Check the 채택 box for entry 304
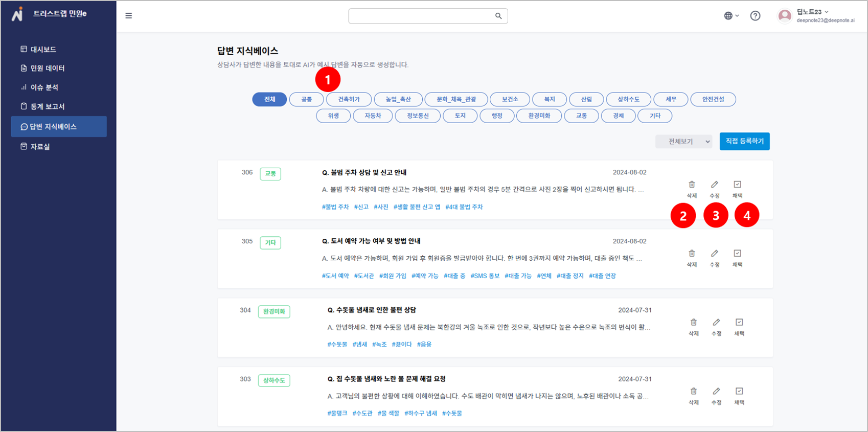This screenshot has width=868, height=432. pos(739,322)
